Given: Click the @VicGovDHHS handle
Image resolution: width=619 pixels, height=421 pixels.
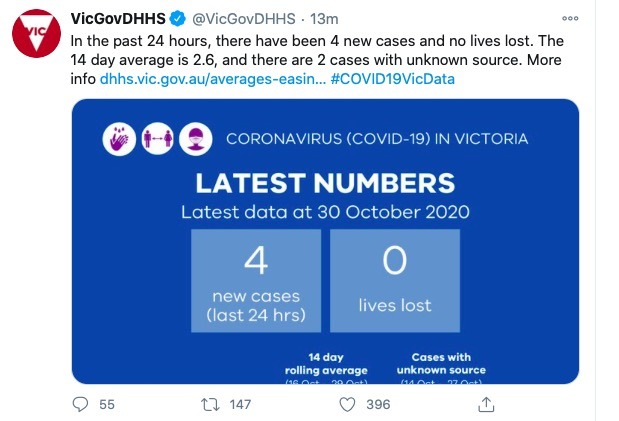Looking at the screenshot, I should click(x=244, y=19).
